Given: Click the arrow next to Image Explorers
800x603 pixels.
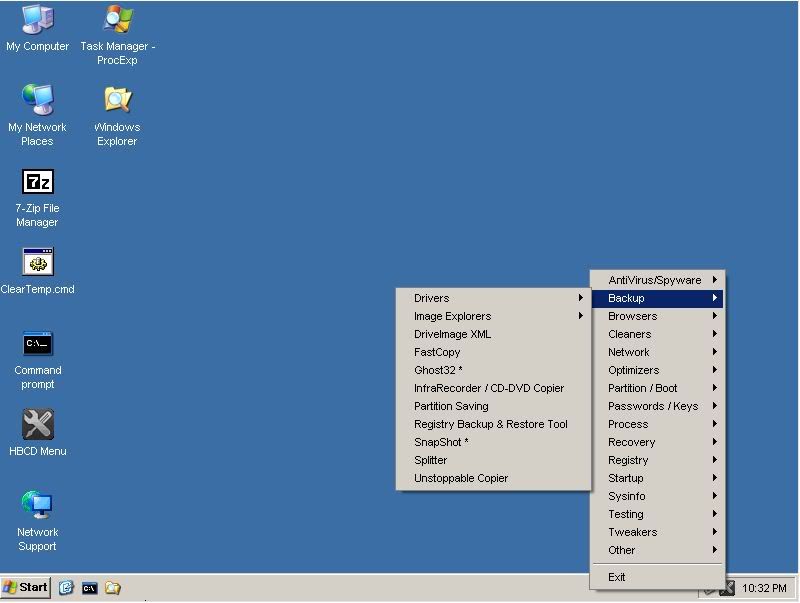Looking at the screenshot, I should pyautogui.click(x=581, y=316).
